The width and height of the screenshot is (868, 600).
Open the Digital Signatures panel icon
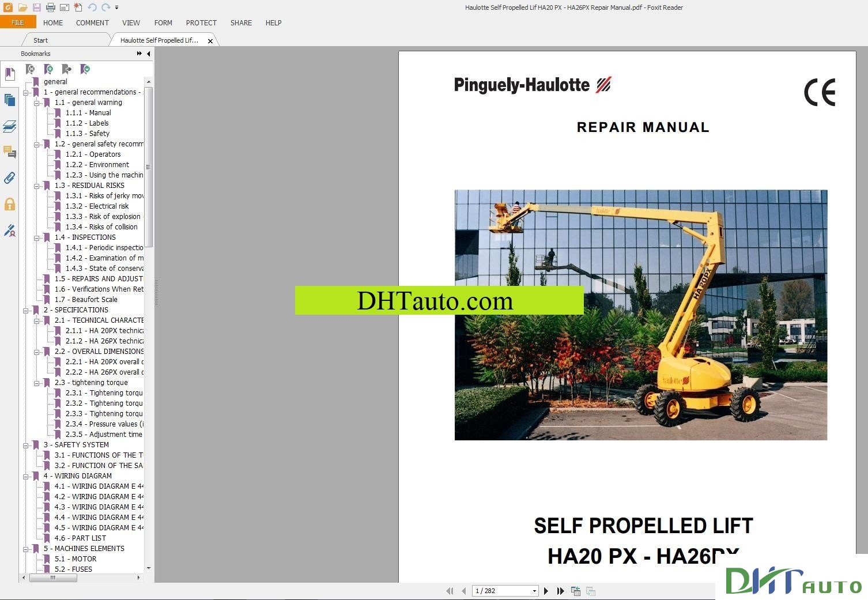(10, 231)
